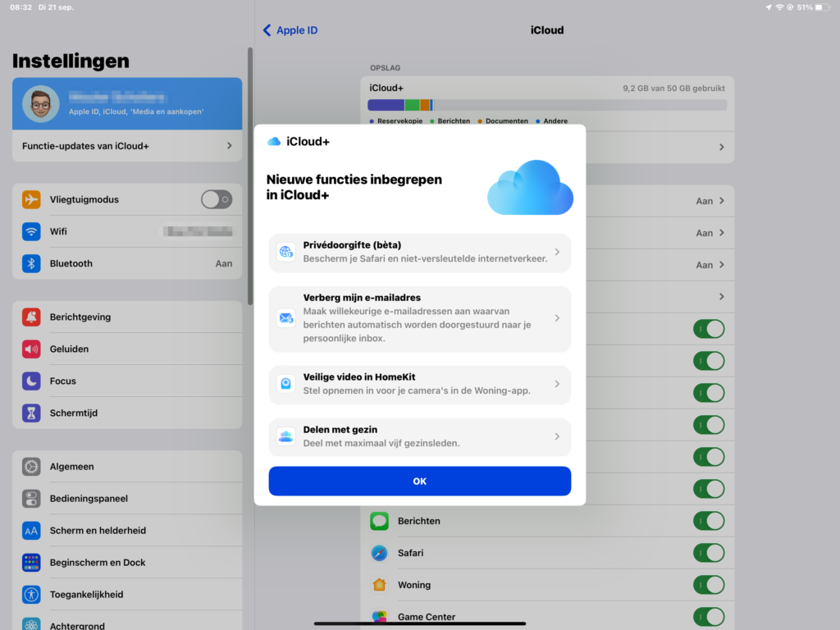Toggle the Berichten iCloud switch
Image resolution: width=840 pixels, height=630 pixels.
coord(709,521)
